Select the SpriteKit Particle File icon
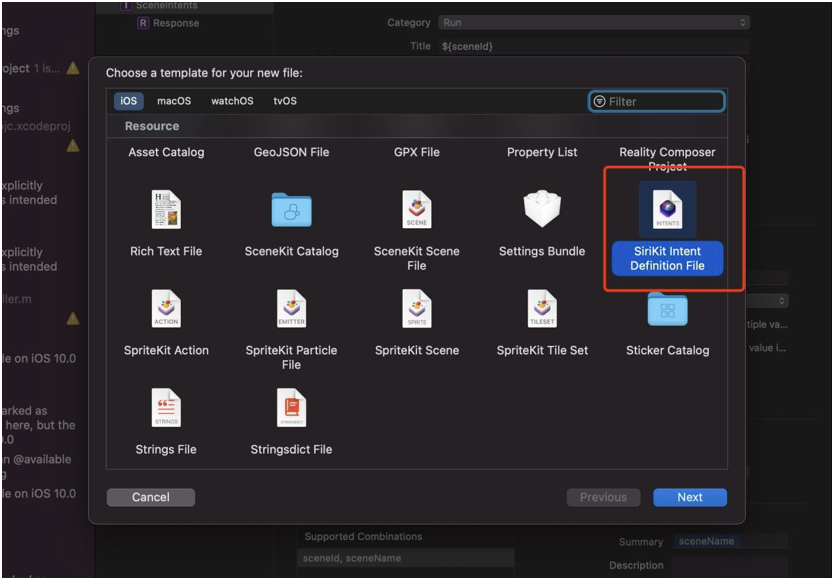This screenshot has width=834, height=580. point(291,309)
